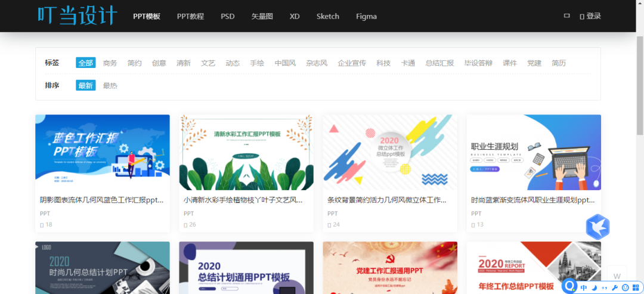Filter by the 课件 tag
Screen dimensions: 644x294
pos(510,63)
